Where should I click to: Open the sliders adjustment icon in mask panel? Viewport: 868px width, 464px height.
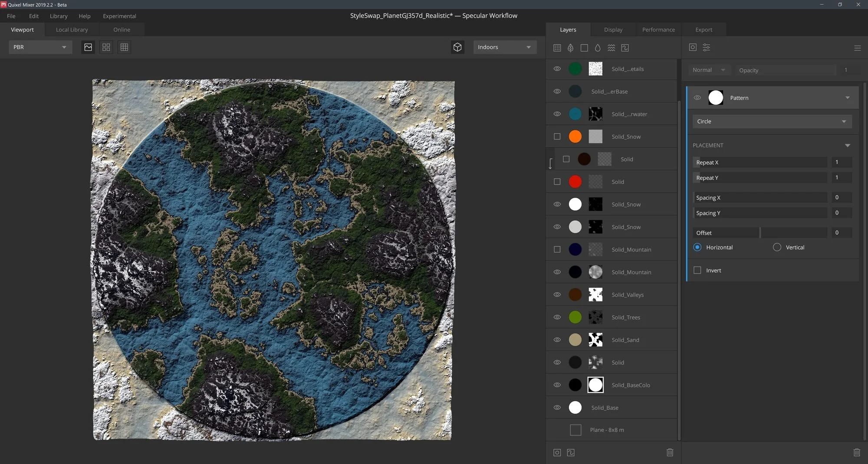click(x=707, y=47)
